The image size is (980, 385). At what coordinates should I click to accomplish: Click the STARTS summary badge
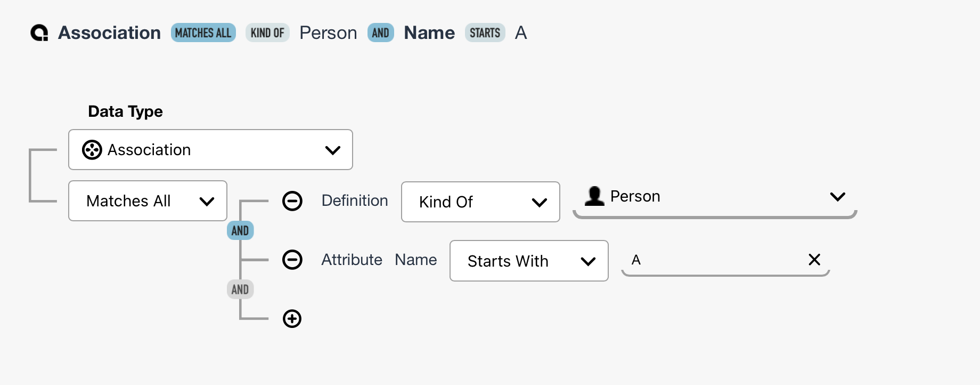[485, 33]
